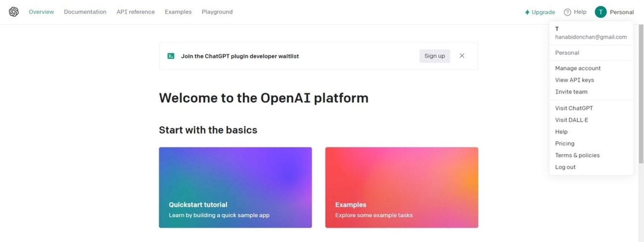Screen dimensions: 644x242
Task: Open the Examples gradient card
Action: [402, 188]
